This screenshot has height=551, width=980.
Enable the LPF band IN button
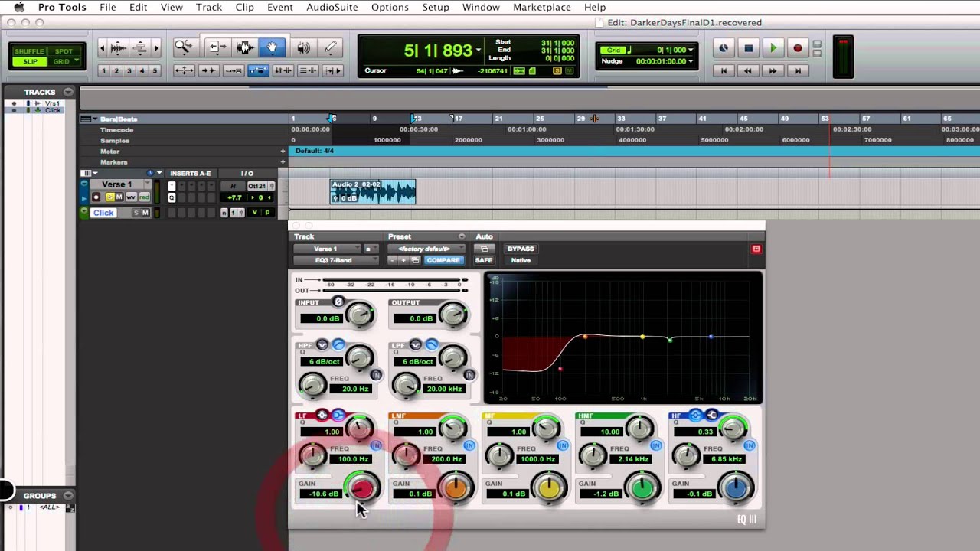tap(469, 375)
